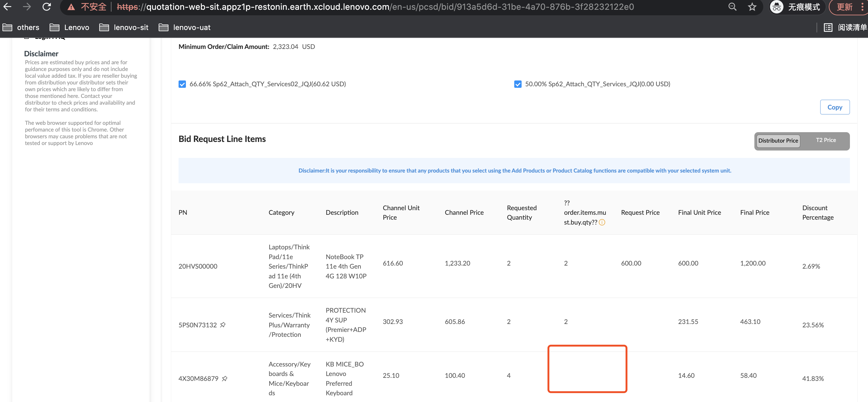Click the info icon next to must.buy.qty
This screenshot has height=402, width=868.
click(603, 221)
